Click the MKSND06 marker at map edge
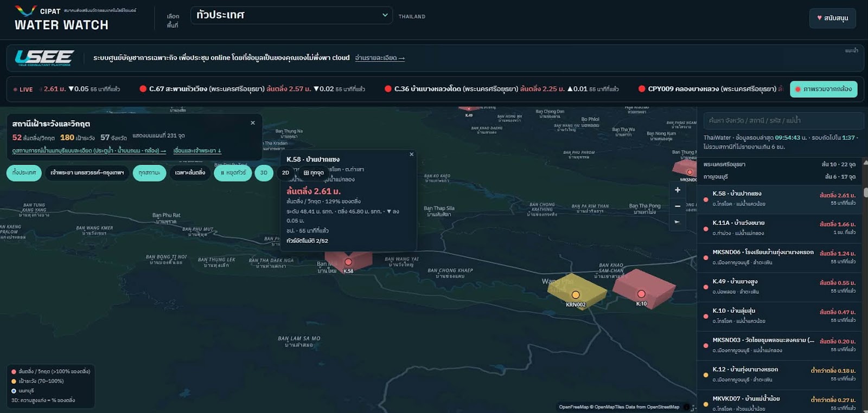The image size is (868, 413). tap(690, 172)
